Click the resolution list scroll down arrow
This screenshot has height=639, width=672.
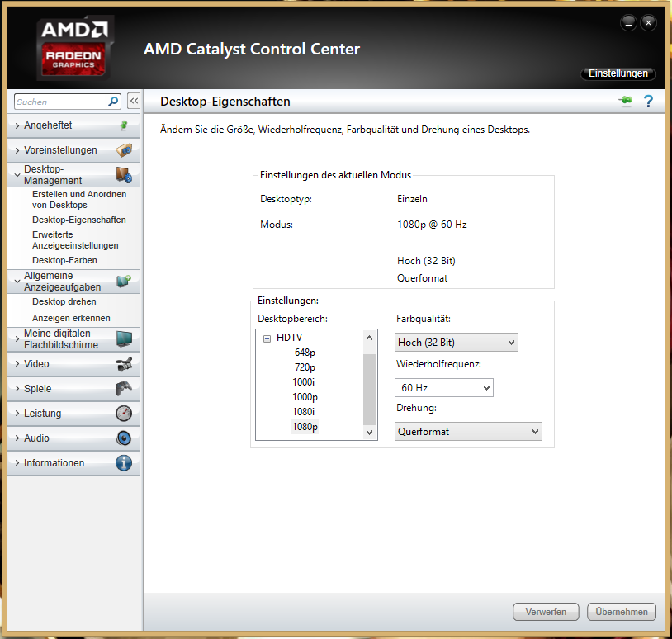pos(369,433)
